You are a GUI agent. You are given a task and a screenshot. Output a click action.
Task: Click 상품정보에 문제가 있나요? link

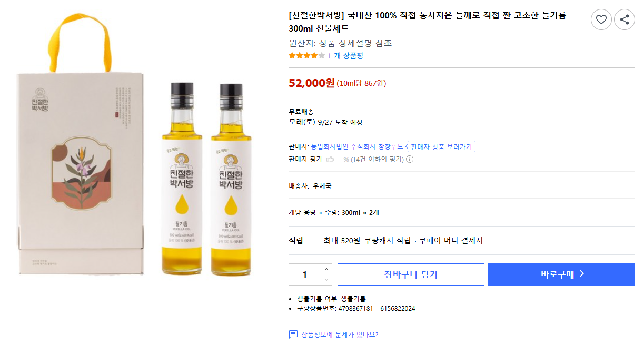[x=340, y=335]
